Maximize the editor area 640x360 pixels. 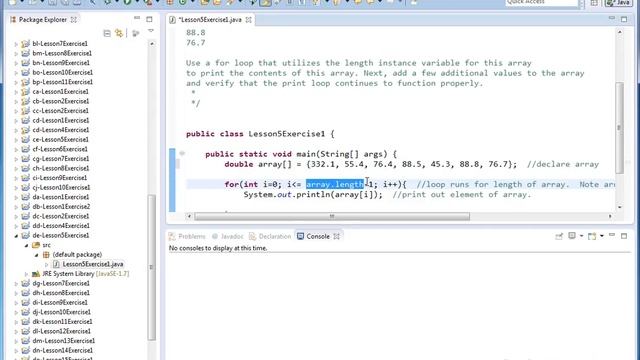click(x=624, y=19)
